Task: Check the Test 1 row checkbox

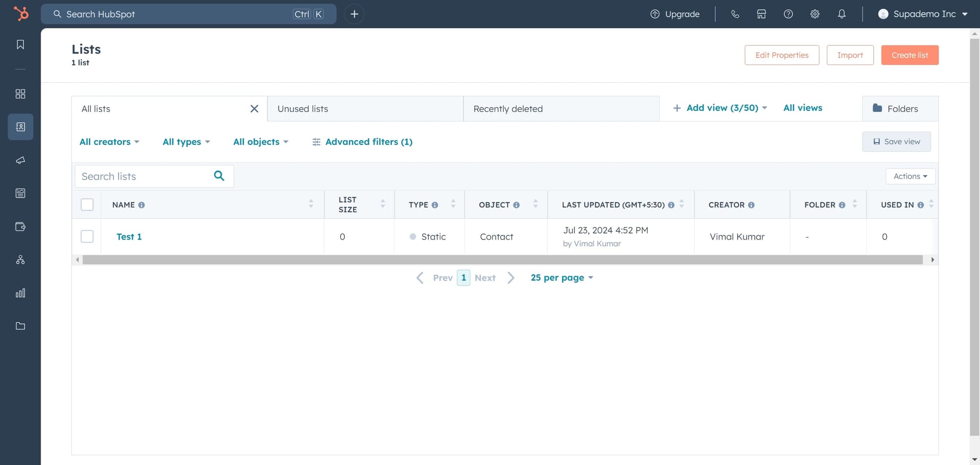Action: [x=87, y=236]
